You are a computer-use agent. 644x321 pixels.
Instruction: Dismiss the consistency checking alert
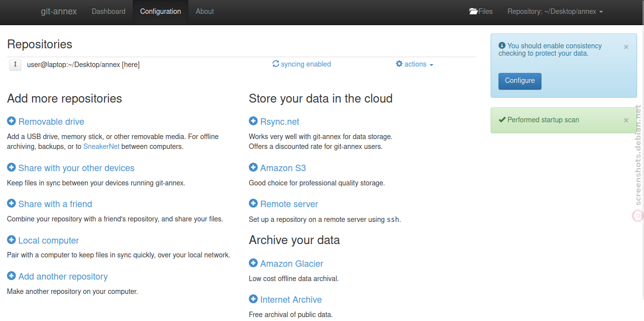(626, 47)
